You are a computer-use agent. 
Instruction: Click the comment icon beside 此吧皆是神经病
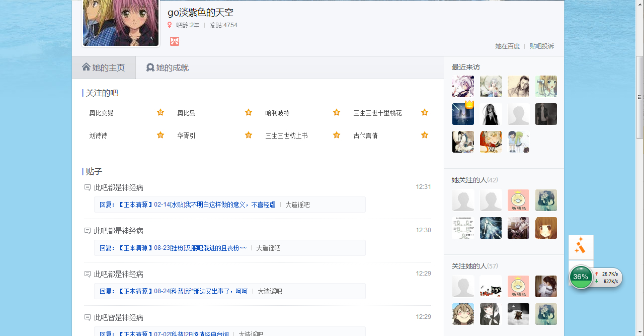88,317
